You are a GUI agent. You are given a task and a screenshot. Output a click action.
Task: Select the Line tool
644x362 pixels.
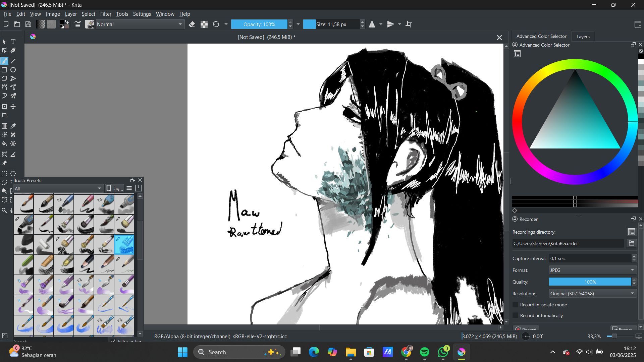(x=13, y=61)
